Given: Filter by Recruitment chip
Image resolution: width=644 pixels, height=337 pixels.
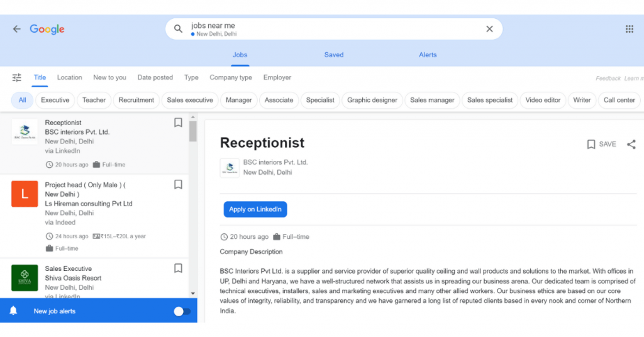Looking at the screenshot, I should pyautogui.click(x=136, y=100).
